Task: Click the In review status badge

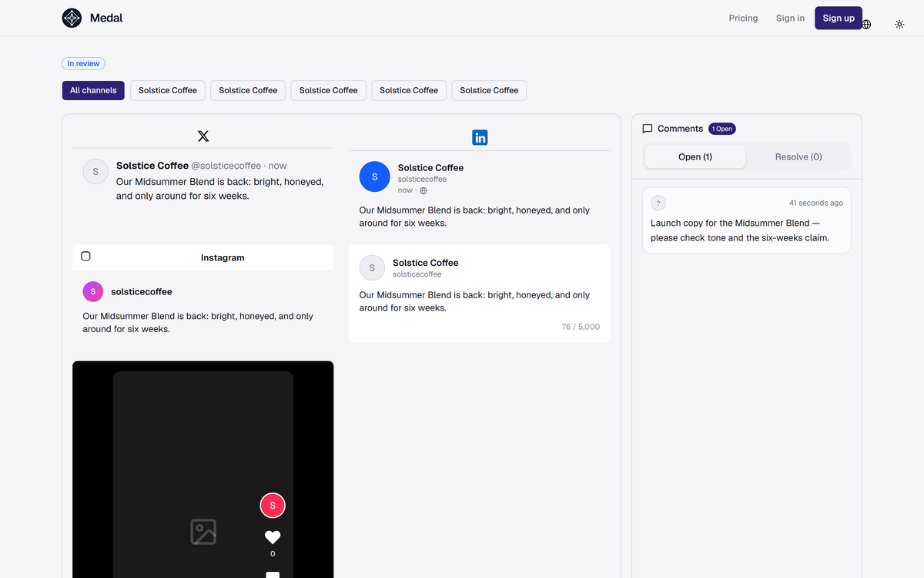Action: click(x=83, y=64)
